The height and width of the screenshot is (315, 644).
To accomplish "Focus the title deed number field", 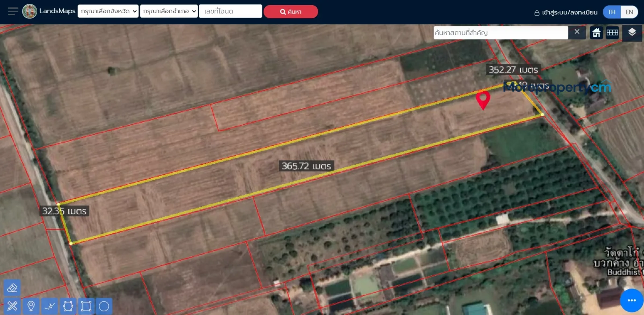I will click(x=231, y=11).
